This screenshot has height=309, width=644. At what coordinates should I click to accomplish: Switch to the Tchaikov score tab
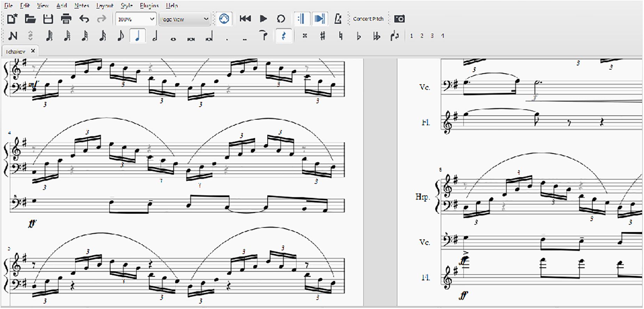[x=16, y=51]
